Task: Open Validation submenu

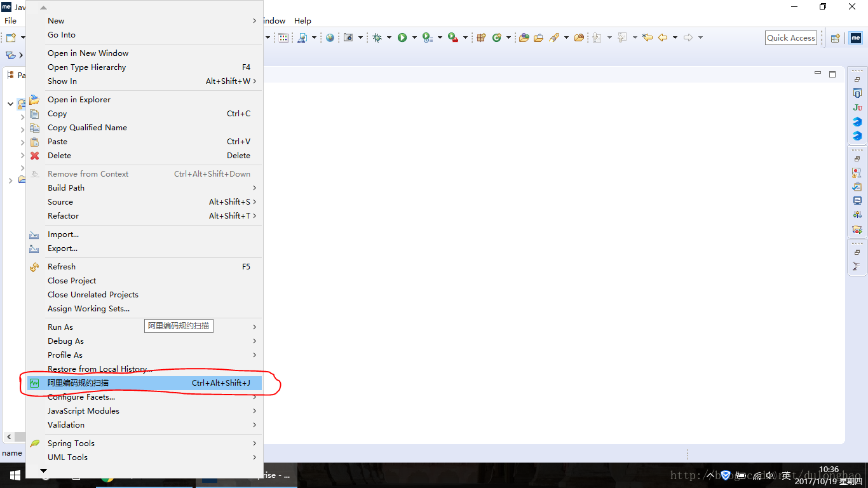Action: (144, 425)
